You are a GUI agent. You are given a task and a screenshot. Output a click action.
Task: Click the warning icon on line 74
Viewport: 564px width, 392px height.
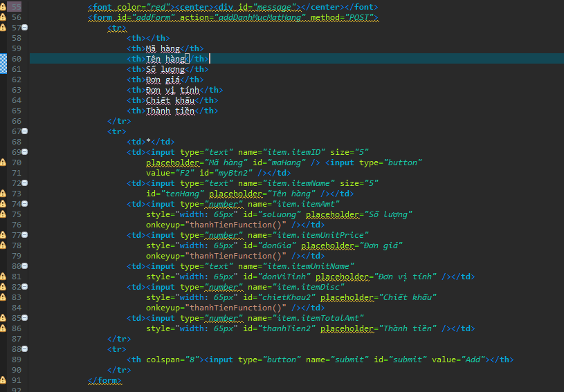[x=3, y=204]
